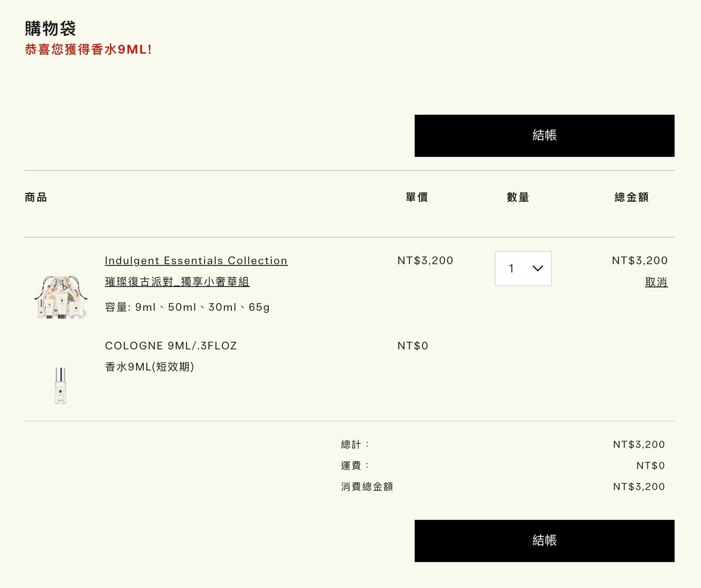
Task: Click the chevron arrow in quantity selector
Action: pos(538,269)
